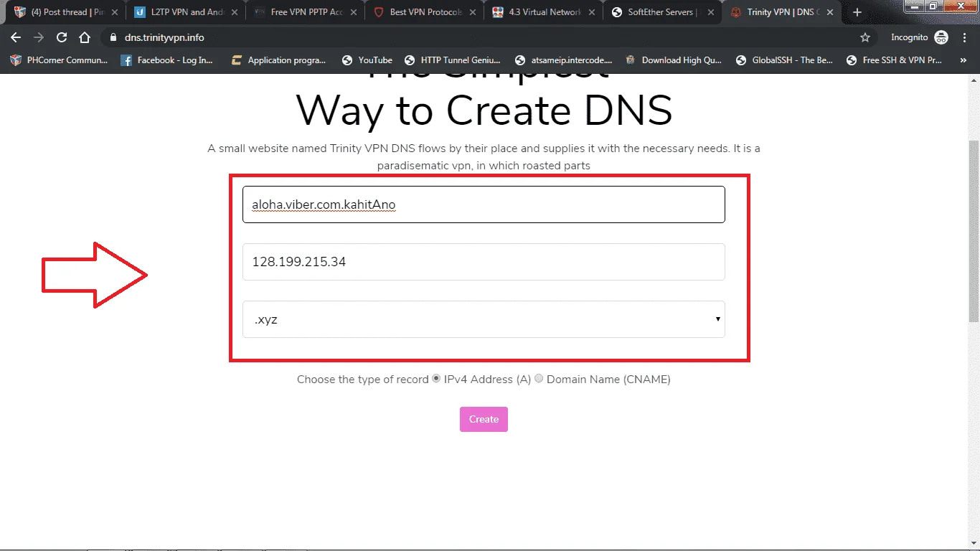980x551 pixels.
Task: Close the Best VPN Protocols tab
Action: coord(471,12)
